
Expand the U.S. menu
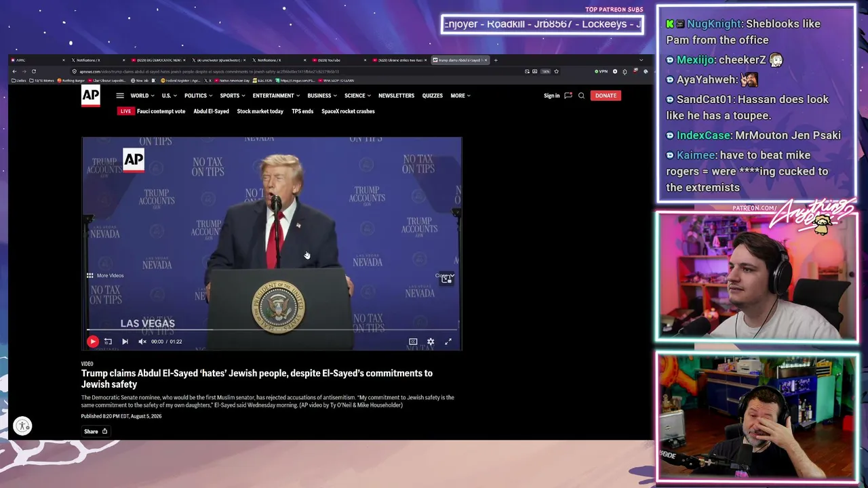(x=169, y=96)
